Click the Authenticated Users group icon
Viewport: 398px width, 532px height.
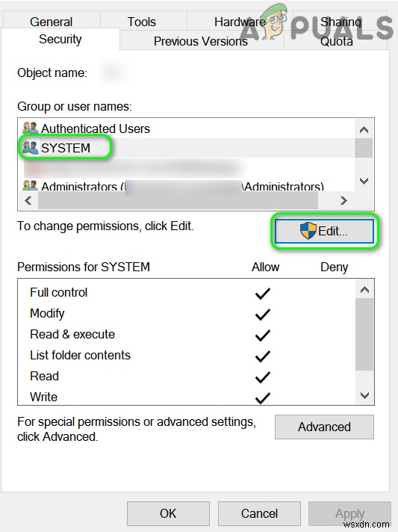coord(30,128)
